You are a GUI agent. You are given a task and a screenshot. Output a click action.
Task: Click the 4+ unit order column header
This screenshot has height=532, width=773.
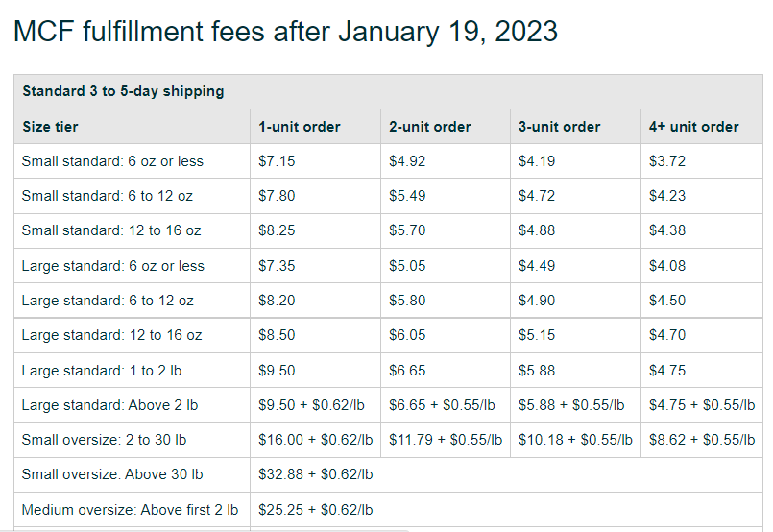(x=694, y=127)
